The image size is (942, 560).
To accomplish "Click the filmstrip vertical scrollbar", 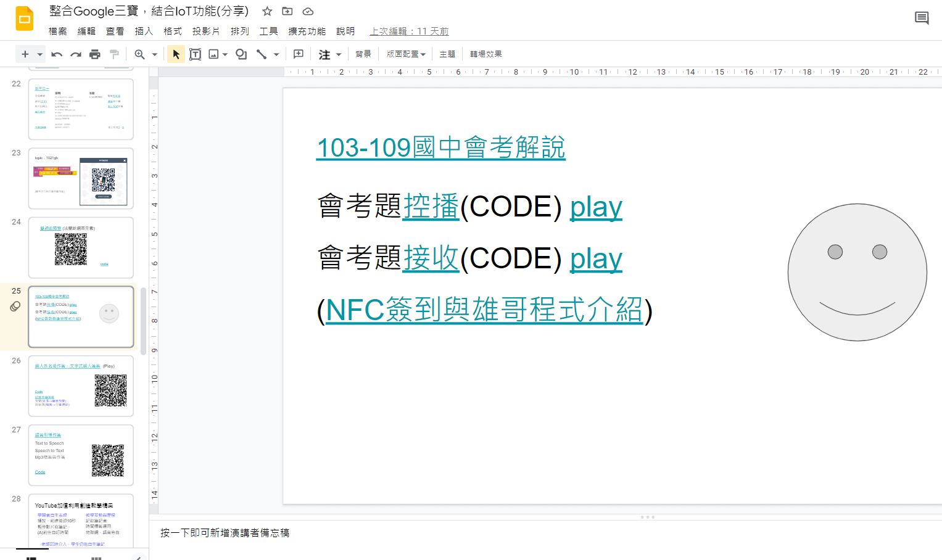I will [144, 321].
